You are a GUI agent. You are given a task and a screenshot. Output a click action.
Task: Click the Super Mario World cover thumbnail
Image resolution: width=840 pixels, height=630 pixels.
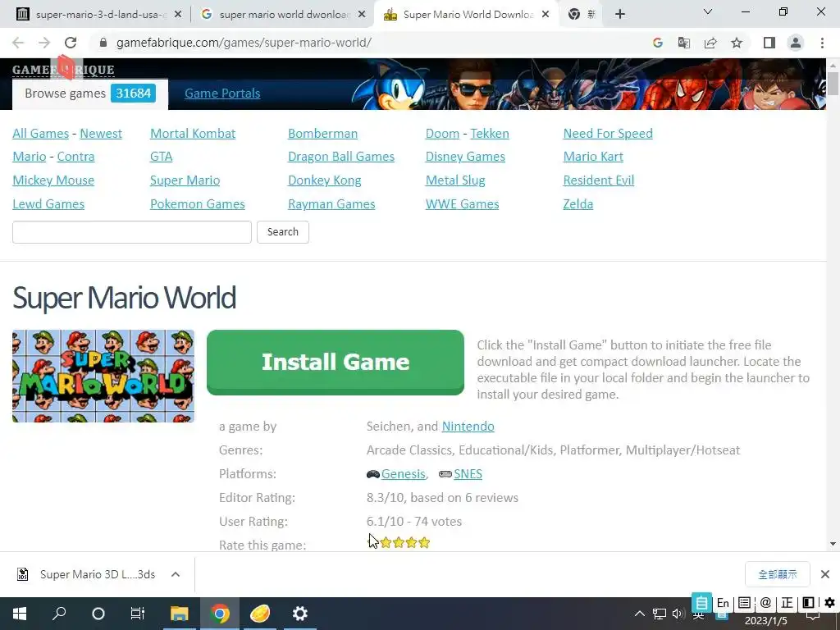[x=103, y=376]
